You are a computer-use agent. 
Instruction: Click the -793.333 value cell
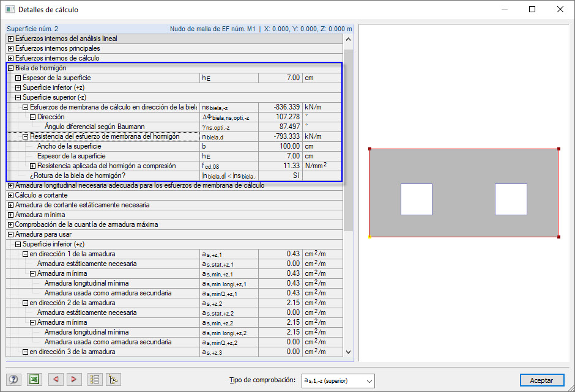(x=280, y=136)
